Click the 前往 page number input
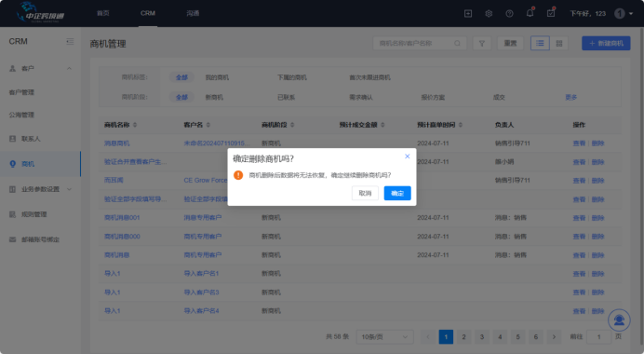The height and width of the screenshot is (354, 644). click(598, 336)
